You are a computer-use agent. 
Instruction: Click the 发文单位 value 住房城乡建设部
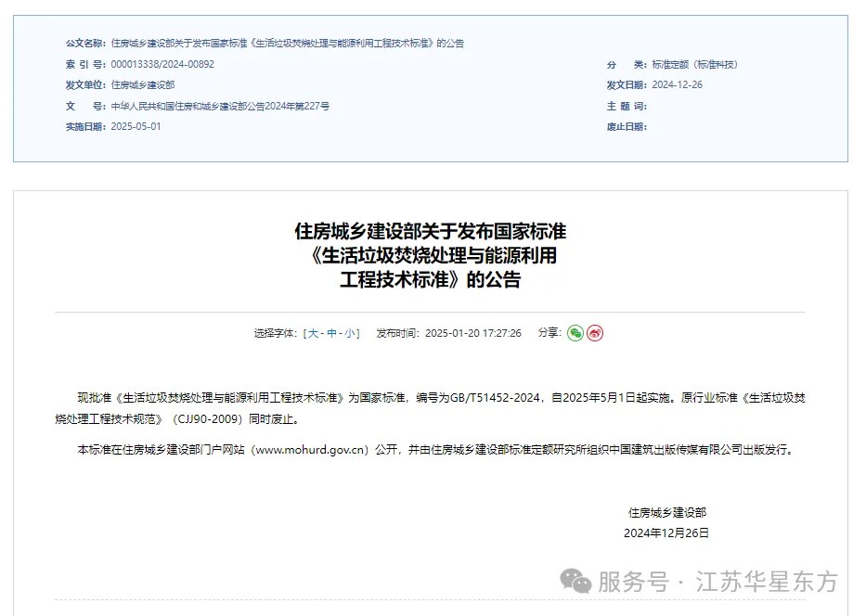click(143, 85)
